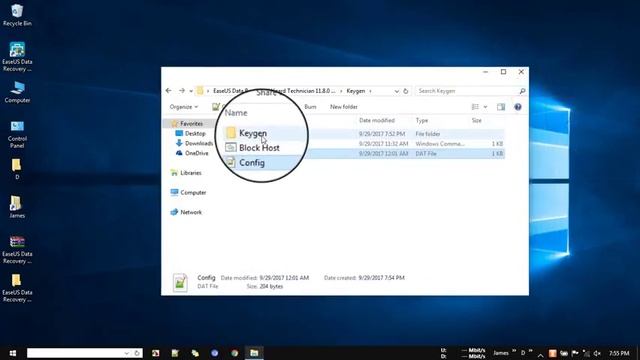
Task: Sort by Type column
Action: pos(422,120)
